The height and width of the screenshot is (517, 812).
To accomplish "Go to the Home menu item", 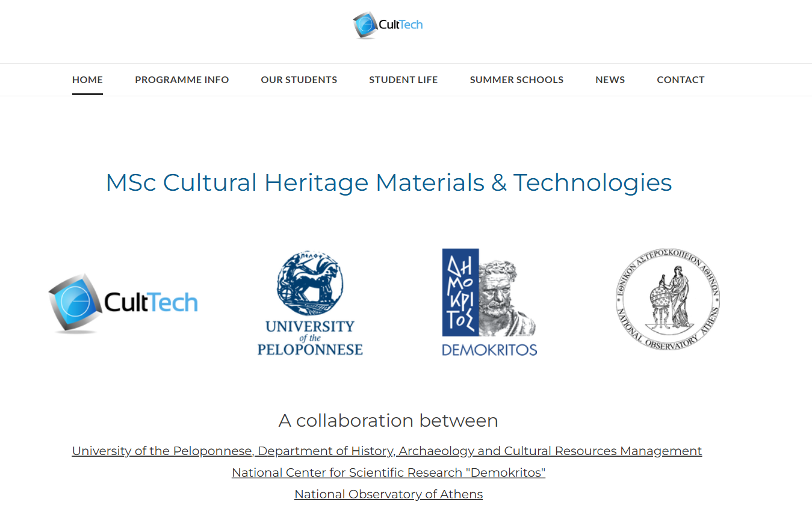I will coord(87,79).
